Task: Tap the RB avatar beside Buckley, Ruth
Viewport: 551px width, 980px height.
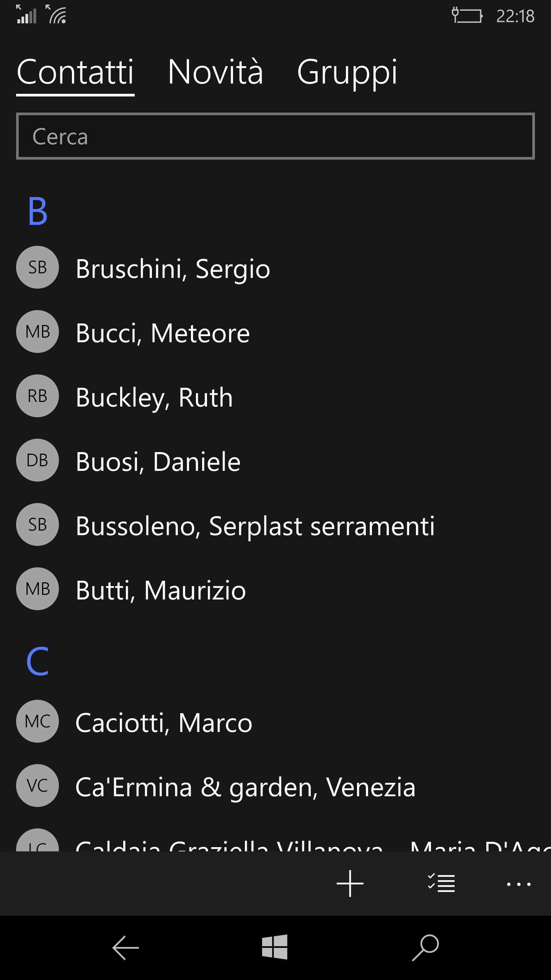Action: tap(37, 396)
